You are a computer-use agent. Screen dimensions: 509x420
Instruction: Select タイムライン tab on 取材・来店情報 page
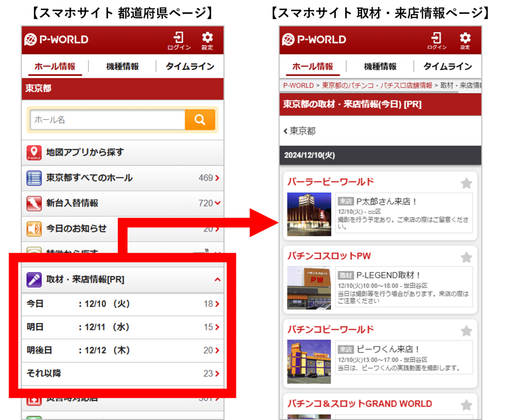coord(448,66)
